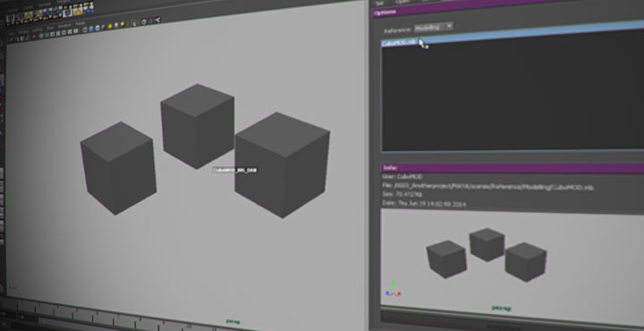Click the isolate select hand icon in panel toolbar
644x331 pixels.
coord(134,23)
